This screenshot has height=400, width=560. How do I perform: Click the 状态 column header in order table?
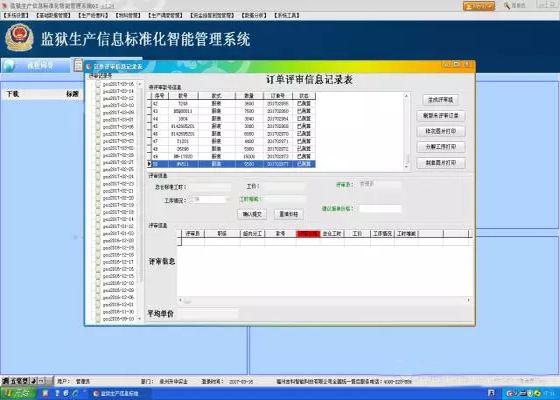click(x=304, y=96)
